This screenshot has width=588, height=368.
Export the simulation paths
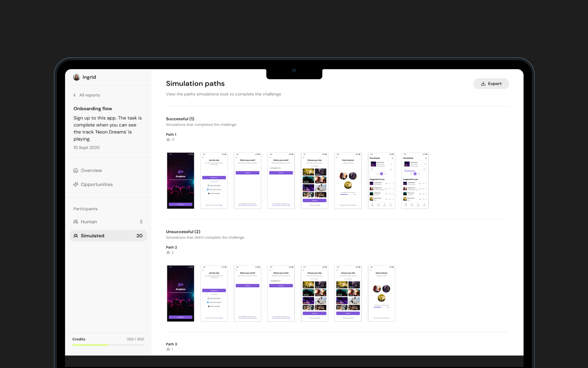tap(491, 84)
